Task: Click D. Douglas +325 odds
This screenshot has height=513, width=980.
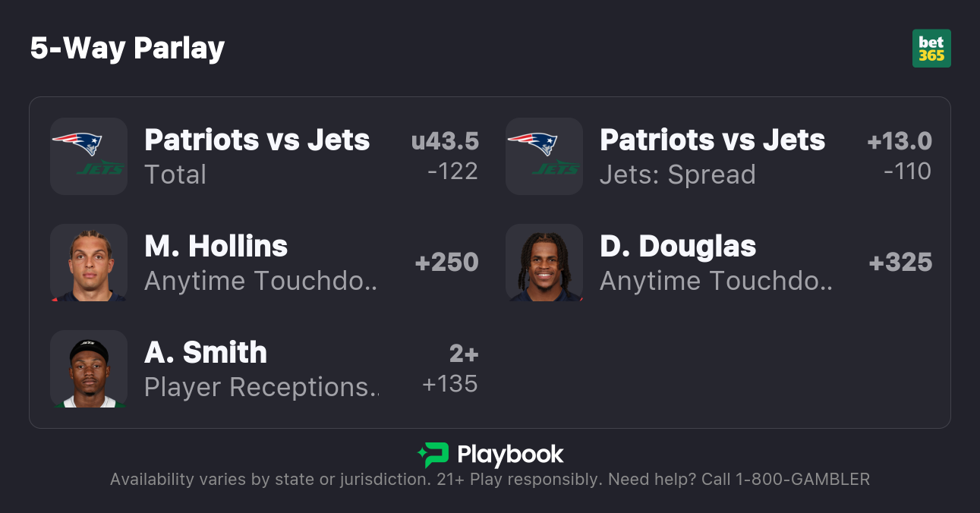Action: pos(900,263)
